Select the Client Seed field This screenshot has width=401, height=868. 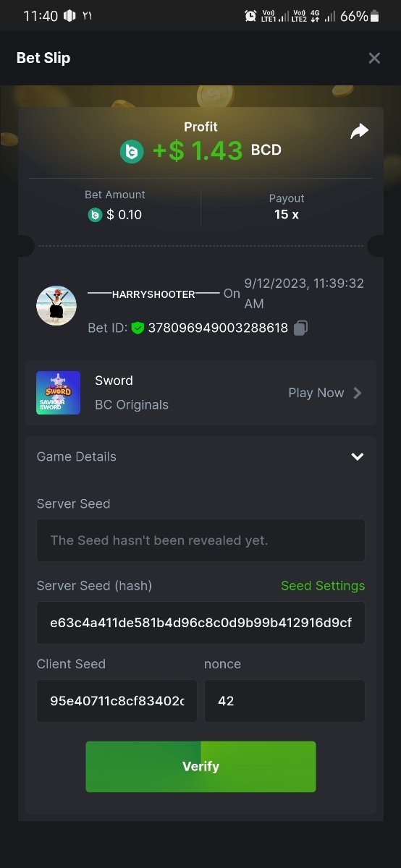coord(117,701)
